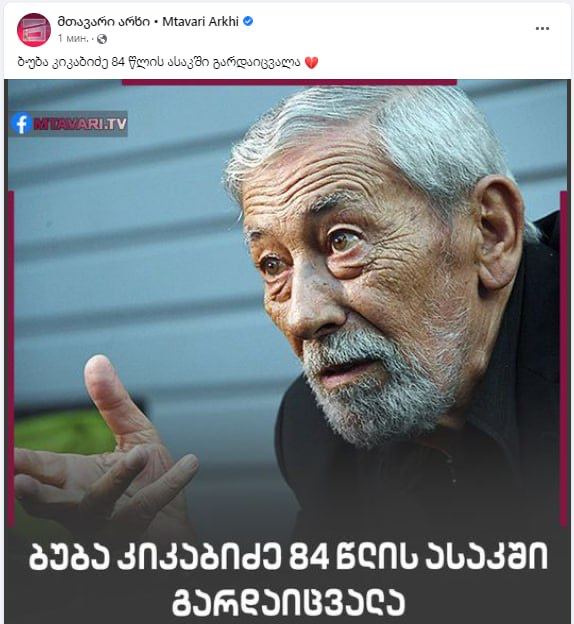The image size is (574, 624).
Task: Click the globe public audience icon
Action: (x=102, y=39)
